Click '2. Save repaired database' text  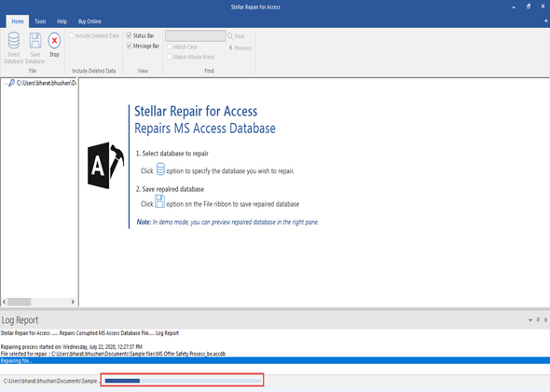[170, 189]
